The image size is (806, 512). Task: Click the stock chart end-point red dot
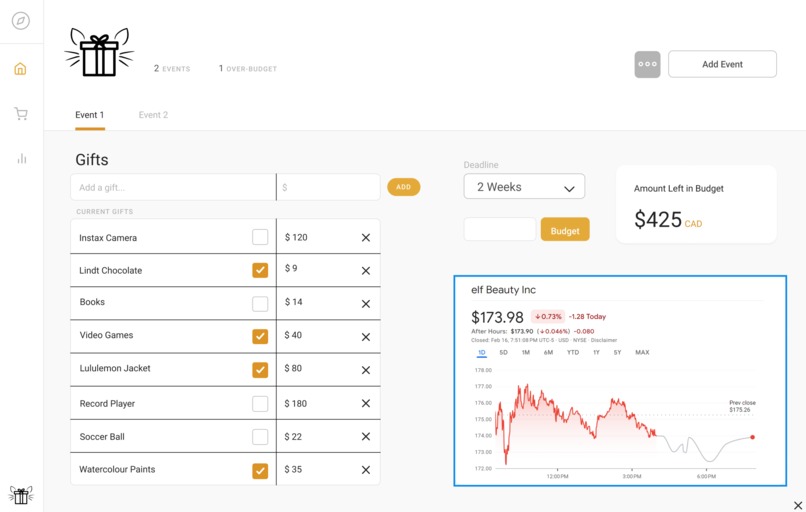coord(753,437)
